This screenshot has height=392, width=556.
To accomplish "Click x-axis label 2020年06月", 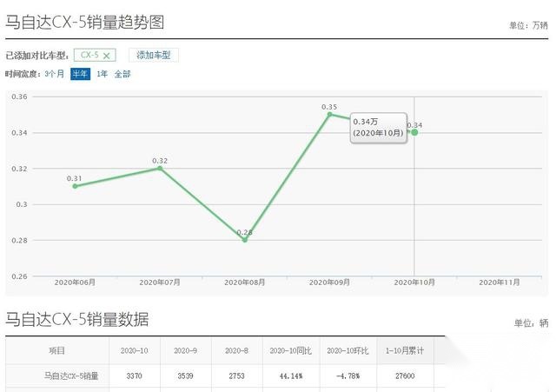I will click(x=75, y=282).
